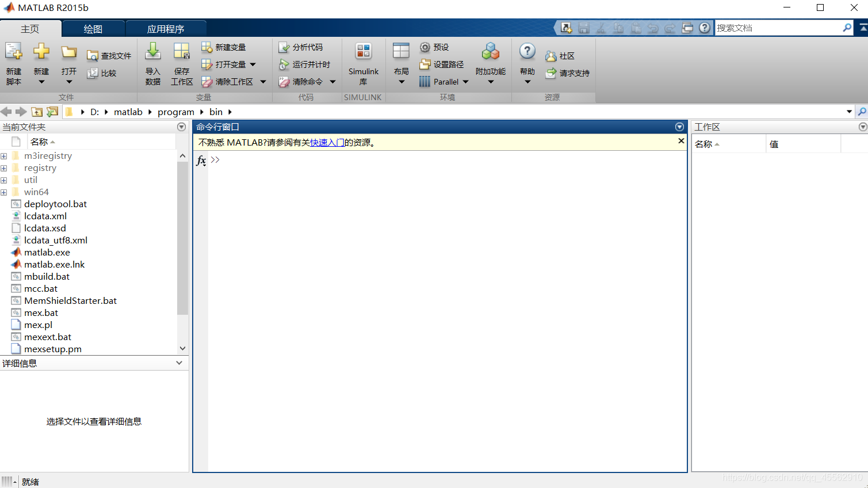
Task: Click the Help (帮助) question mark icon
Action: pos(527,51)
